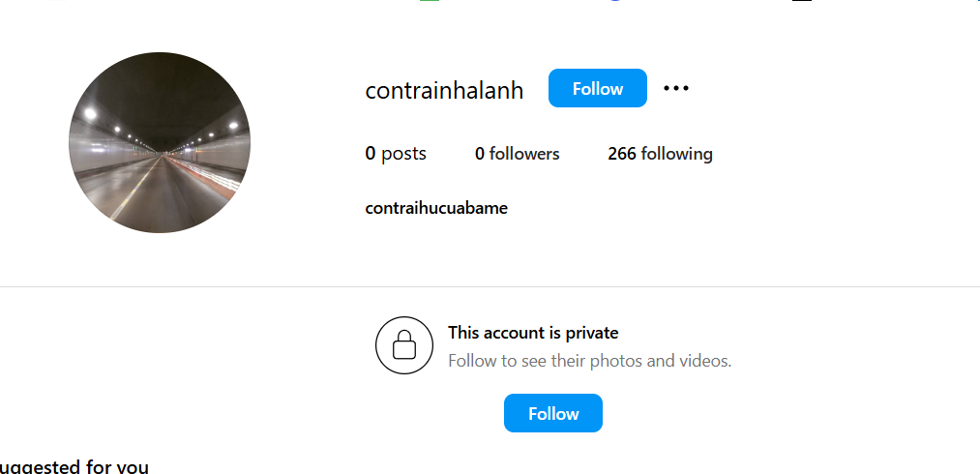The width and height of the screenshot is (980, 474).
Task: Click the word "posts" in stats
Action: 403,154
